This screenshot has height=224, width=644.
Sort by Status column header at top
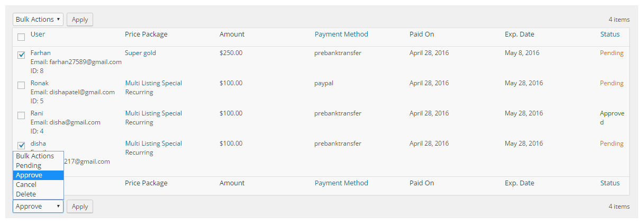coord(610,34)
